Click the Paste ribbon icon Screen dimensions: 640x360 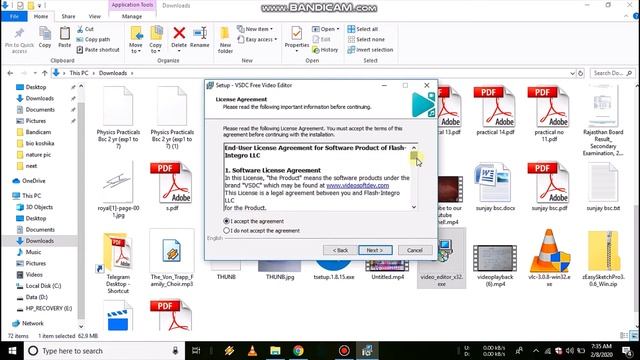[x=64, y=38]
